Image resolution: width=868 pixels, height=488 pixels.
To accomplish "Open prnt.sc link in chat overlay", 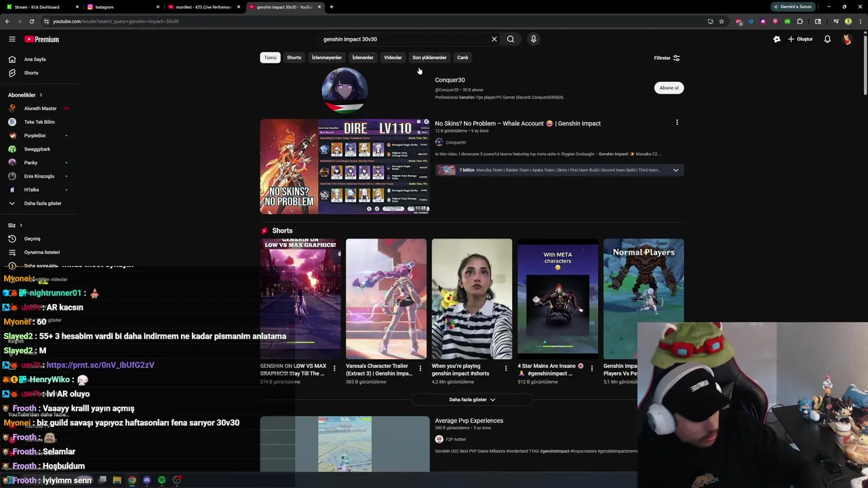I will tap(100, 365).
